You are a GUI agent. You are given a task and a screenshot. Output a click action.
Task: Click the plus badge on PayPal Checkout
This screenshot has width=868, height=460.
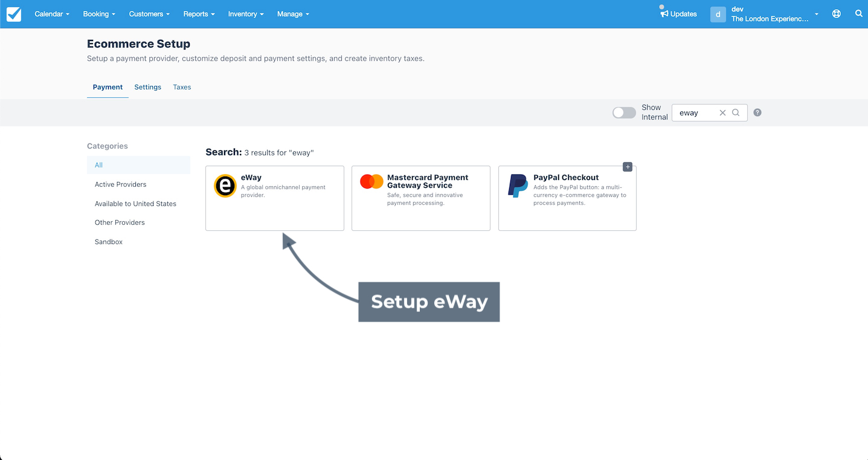(x=628, y=167)
